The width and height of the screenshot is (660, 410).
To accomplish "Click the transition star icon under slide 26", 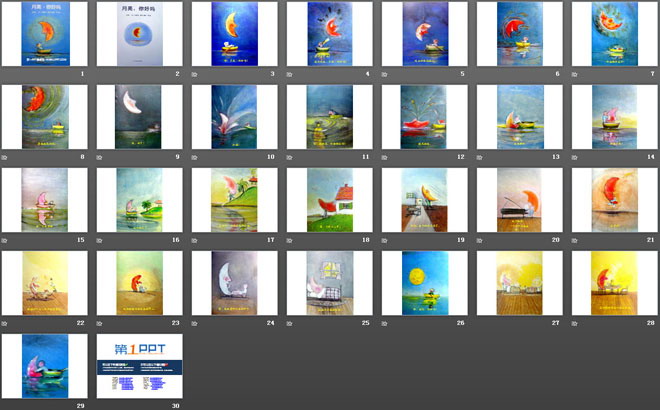I will (385, 324).
